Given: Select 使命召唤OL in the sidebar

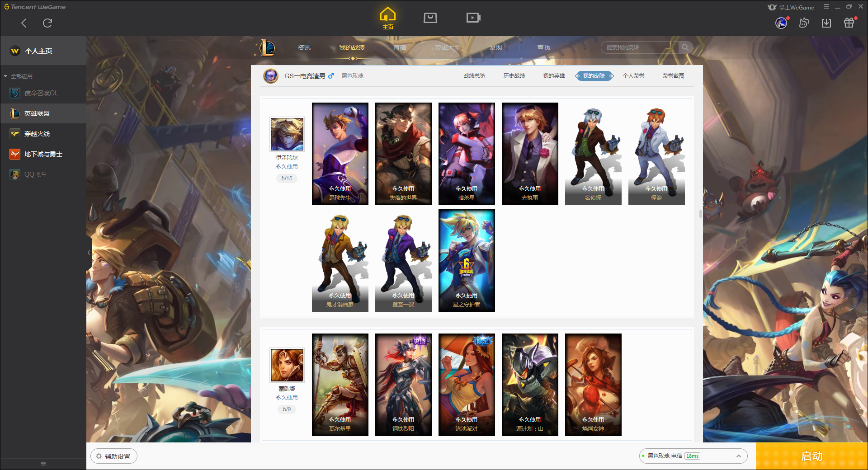Looking at the screenshot, I should coord(43,93).
